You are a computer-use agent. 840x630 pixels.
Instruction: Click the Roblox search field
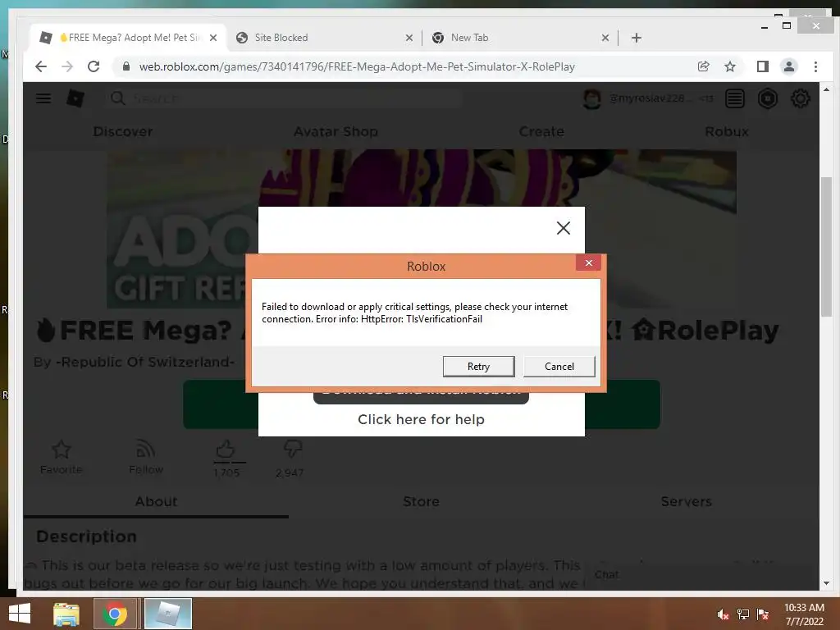coord(284,98)
